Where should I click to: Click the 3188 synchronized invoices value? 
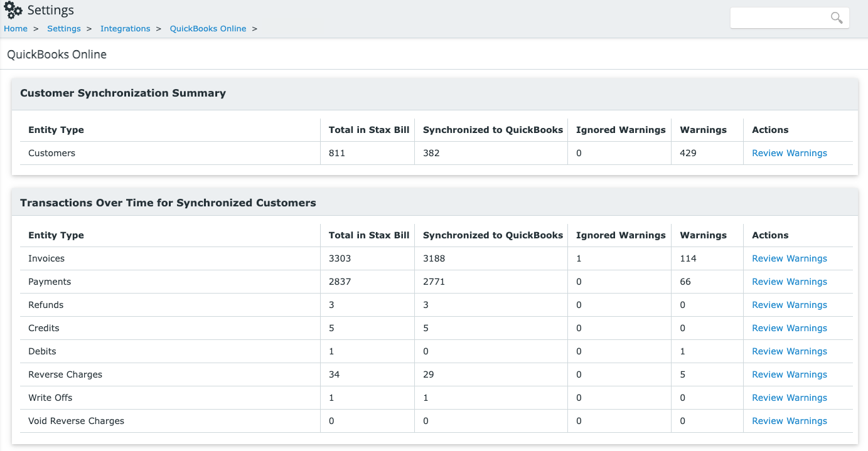[434, 258]
